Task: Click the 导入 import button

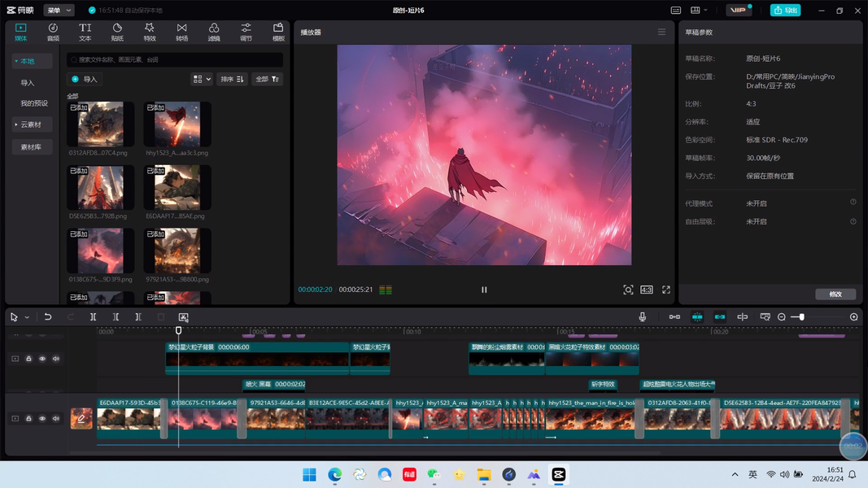Action: (x=85, y=79)
